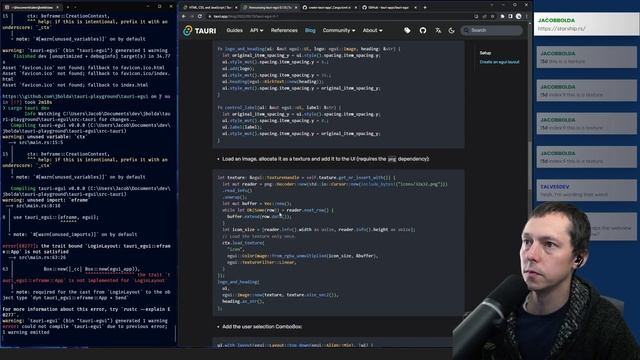The height and width of the screenshot is (360, 640).
Task: Open the Guides menu item
Action: click(x=234, y=30)
